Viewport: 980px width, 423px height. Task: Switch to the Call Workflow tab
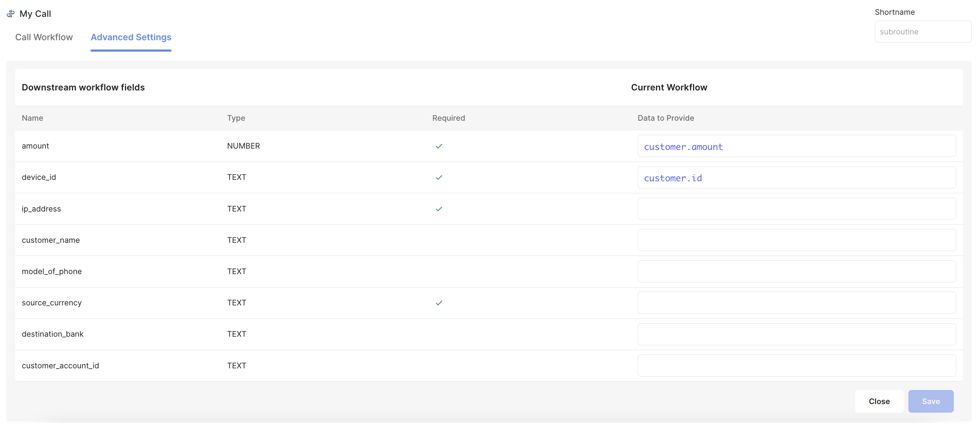click(44, 37)
